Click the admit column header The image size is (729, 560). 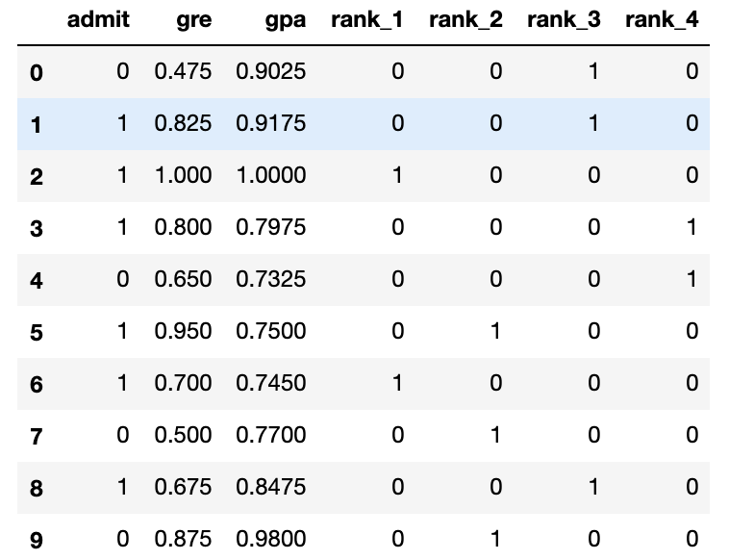pyautogui.click(x=98, y=19)
